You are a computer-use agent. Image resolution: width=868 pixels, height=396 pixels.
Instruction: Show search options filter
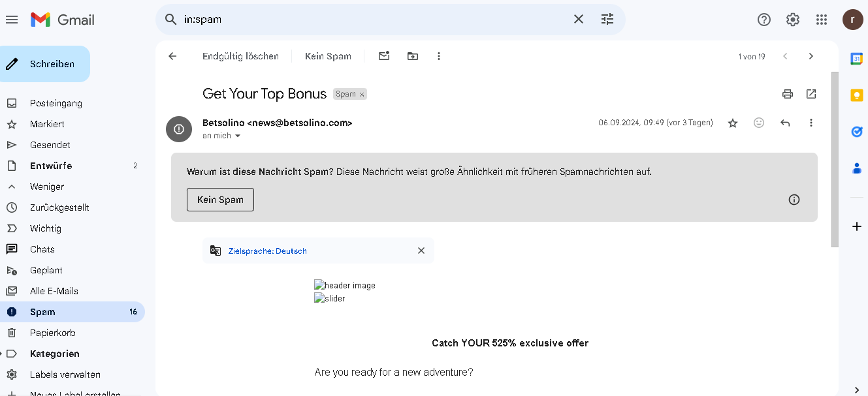tap(607, 20)
